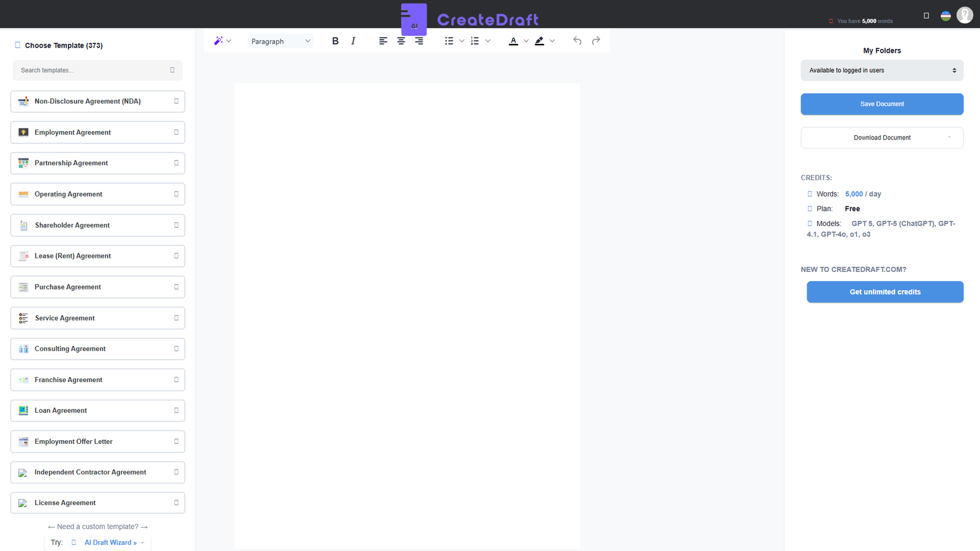Click the Partnership Agreement template icon
Viewport: 980px width, 551px height.
(x=23, y=163)
